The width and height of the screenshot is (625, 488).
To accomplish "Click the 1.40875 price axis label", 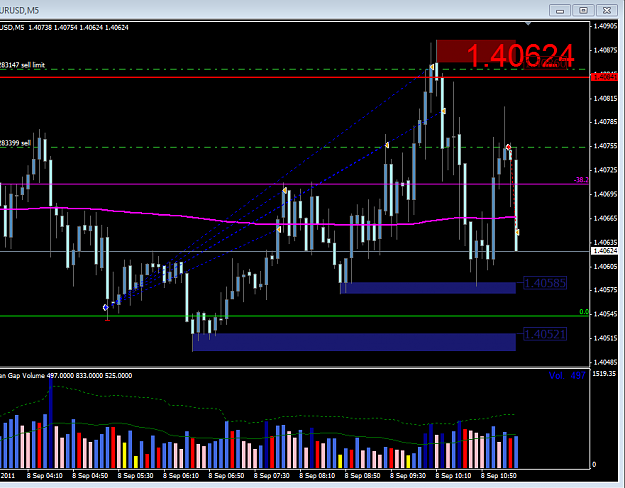I will tap(605, 50).
